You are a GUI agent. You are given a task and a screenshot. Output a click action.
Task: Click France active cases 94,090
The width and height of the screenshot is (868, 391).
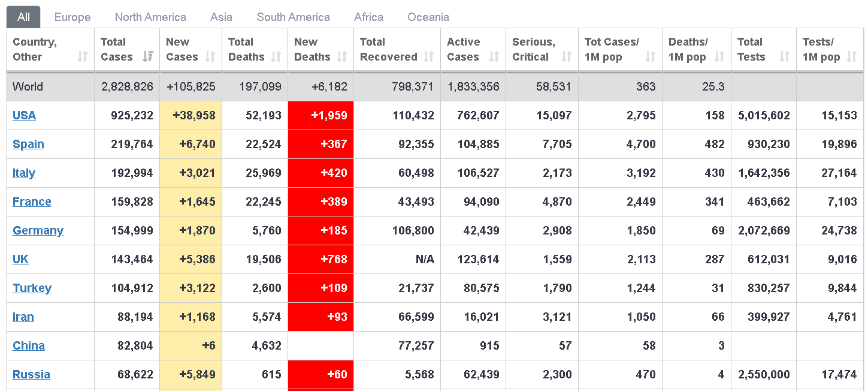[x=482, y=201]
